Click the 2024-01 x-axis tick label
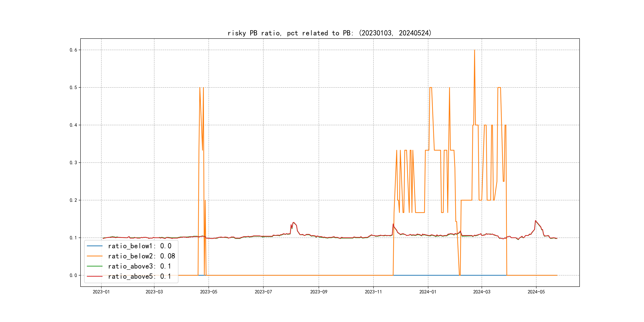The width and height of the screenshot is (644, 322). 428,292
